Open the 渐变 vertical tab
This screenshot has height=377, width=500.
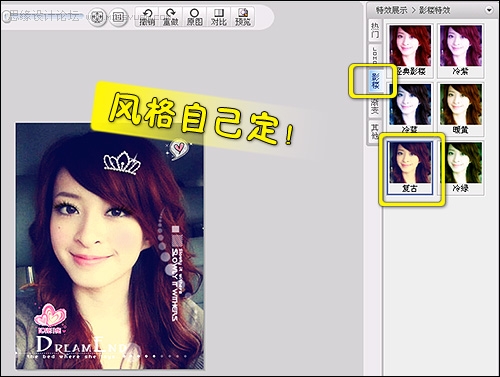[x=375, y=106]
